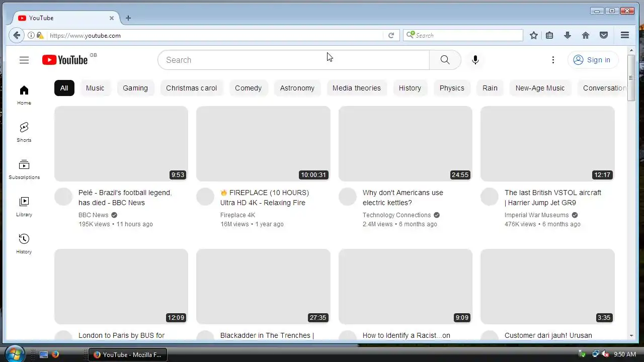Select the Christmas carol filter chip
Viewport: 644px width, 362px height.
coord(192,88)
